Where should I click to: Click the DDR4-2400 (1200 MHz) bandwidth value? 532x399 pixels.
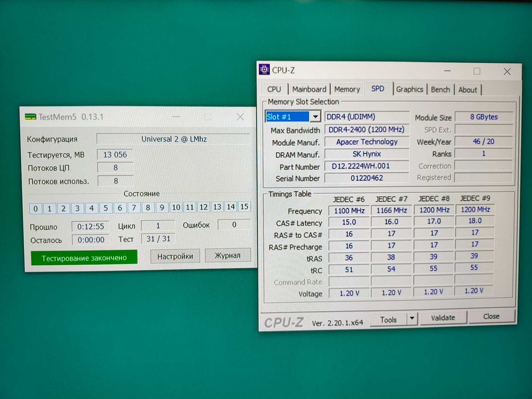click(367, 129)
